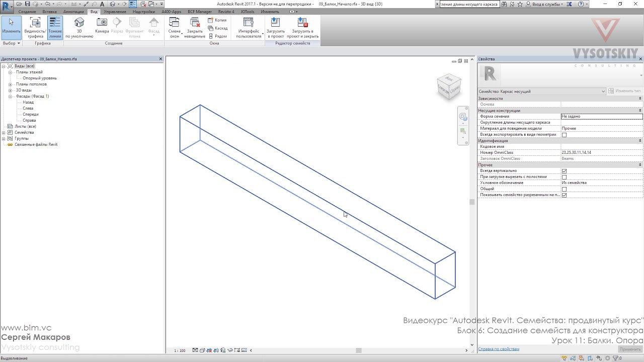644x362 pixels.
Task: Select Опорный уровень in project browser
Action: point(39,78)
